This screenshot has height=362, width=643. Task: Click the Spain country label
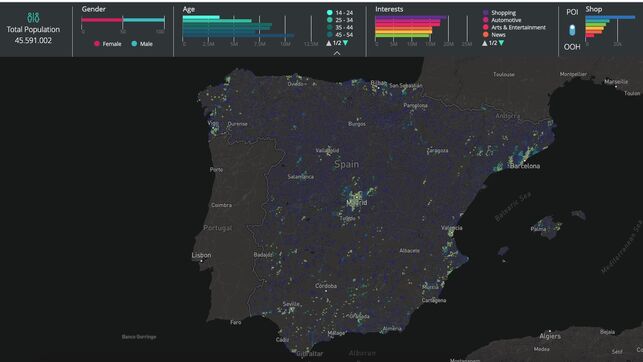pyautogui.click(x=347, y=164)
